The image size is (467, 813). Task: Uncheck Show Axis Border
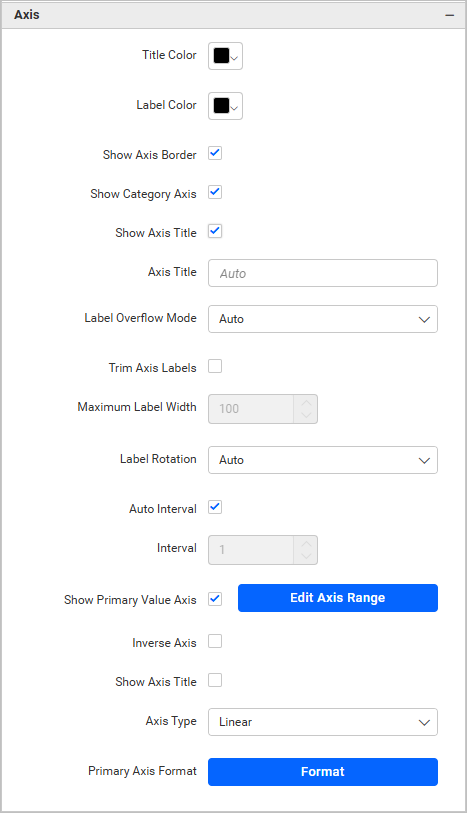click(215, 153)
